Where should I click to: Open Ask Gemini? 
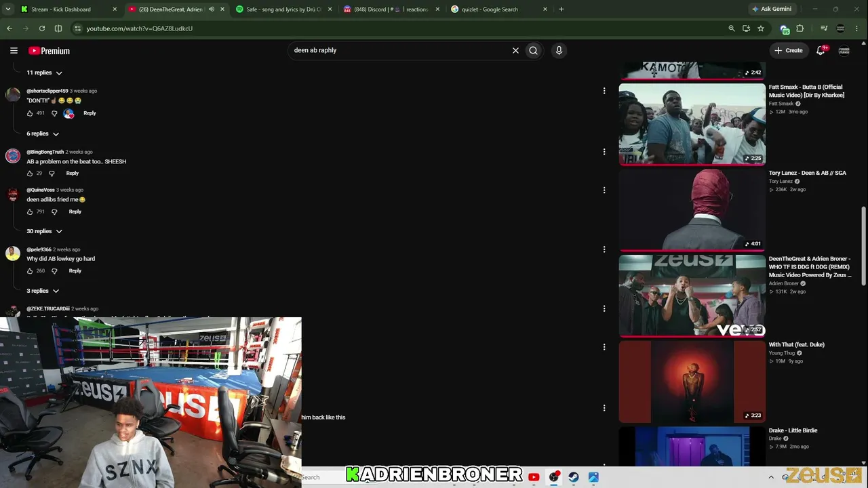(x=772, y=9)
